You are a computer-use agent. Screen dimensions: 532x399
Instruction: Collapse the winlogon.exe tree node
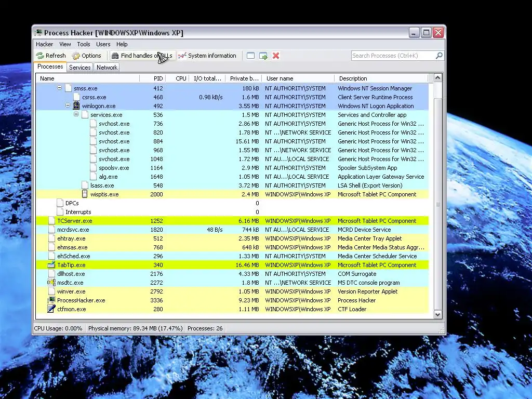click(68, 105)
